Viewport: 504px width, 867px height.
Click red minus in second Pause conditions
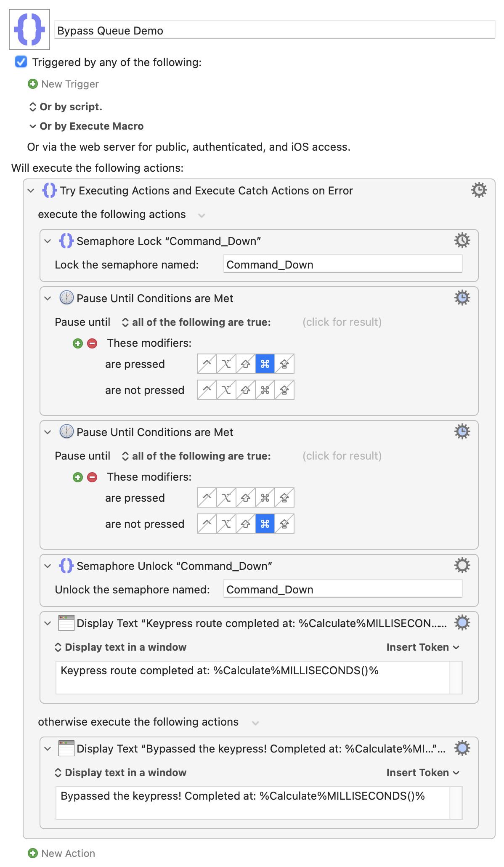point(92,477)
